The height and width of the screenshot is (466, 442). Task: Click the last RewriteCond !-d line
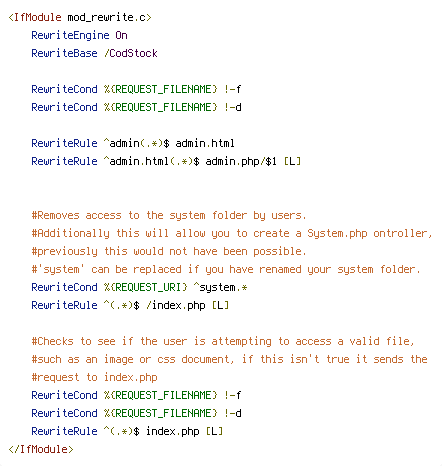point(136,413)
